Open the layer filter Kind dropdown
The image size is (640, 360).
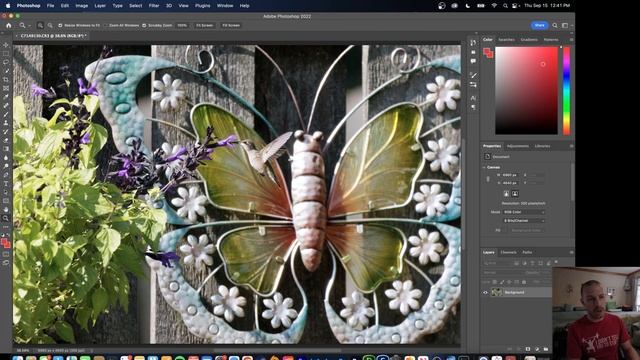pyautogui.click(x=497, y=263)
